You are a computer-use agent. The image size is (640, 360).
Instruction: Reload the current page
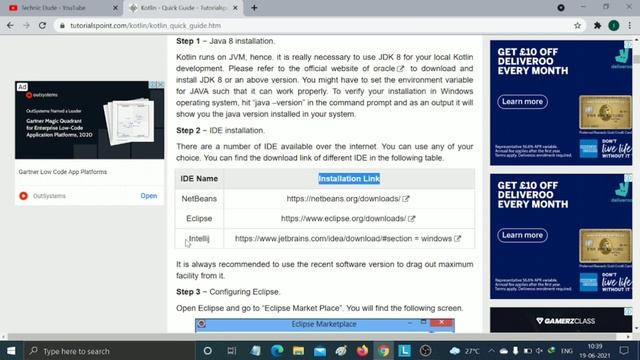click(42, 25)
